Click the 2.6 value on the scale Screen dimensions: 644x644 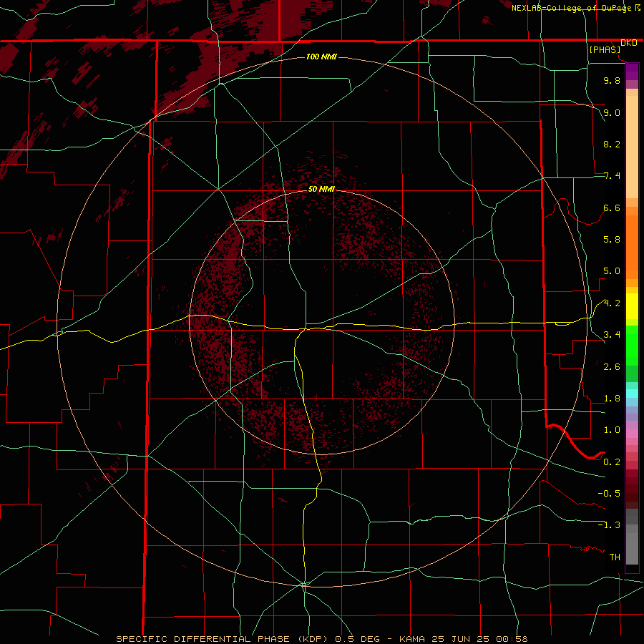(612, 366)
